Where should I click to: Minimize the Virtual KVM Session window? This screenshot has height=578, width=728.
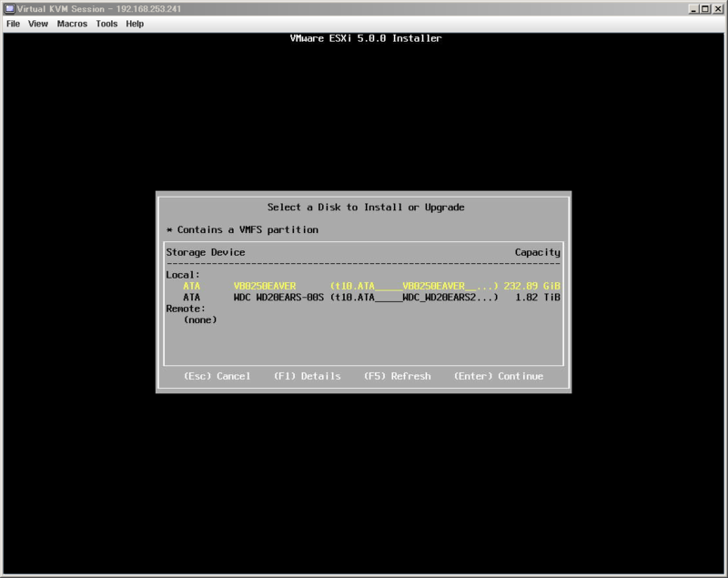pos(693,9)
